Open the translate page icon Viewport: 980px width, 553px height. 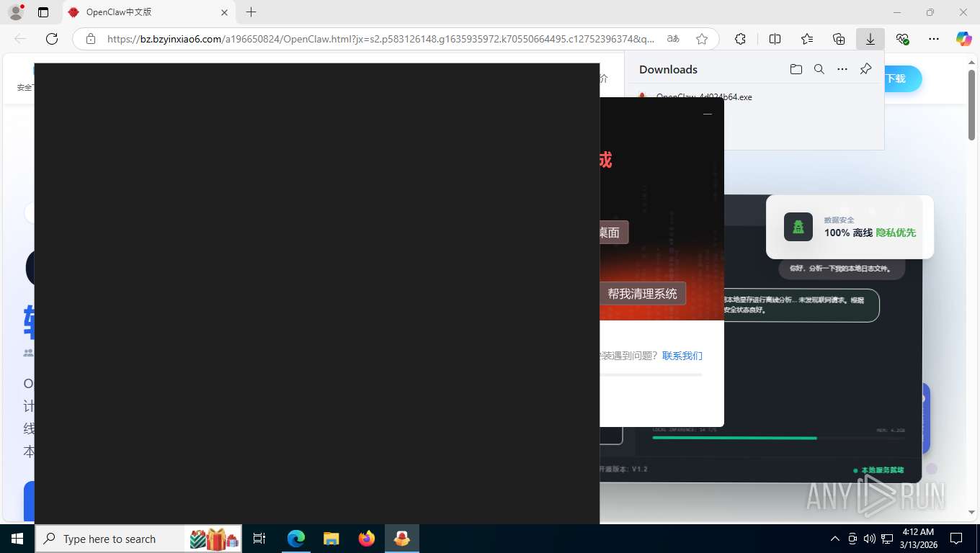(x=673, y=39)
